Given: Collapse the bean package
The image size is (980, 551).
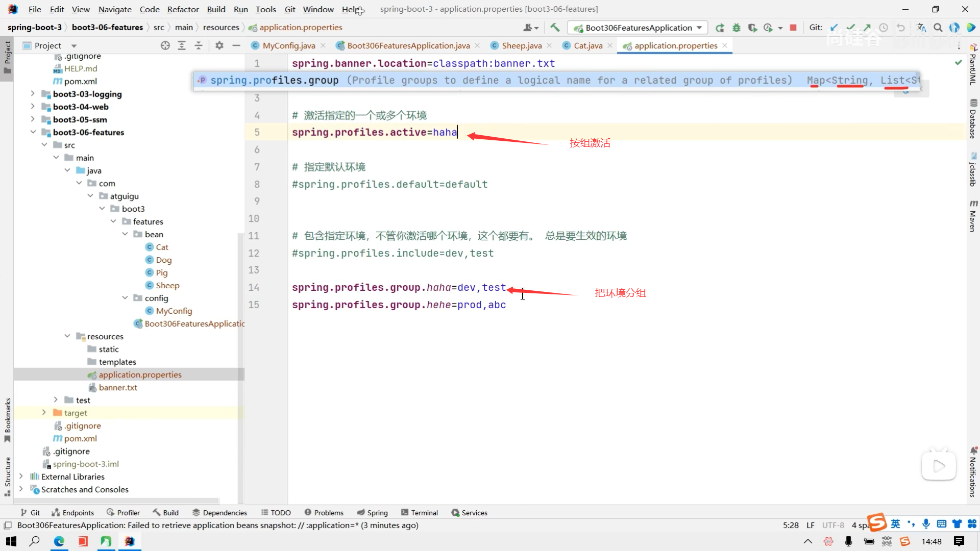Looking at the screenshot, I should pos(125,234).
